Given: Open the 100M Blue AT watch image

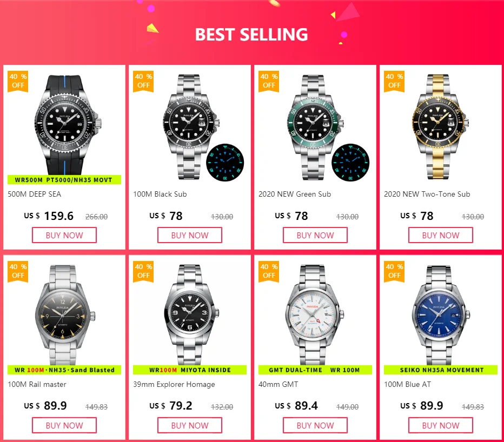Looking at the screenshot, I should [440, 315].
